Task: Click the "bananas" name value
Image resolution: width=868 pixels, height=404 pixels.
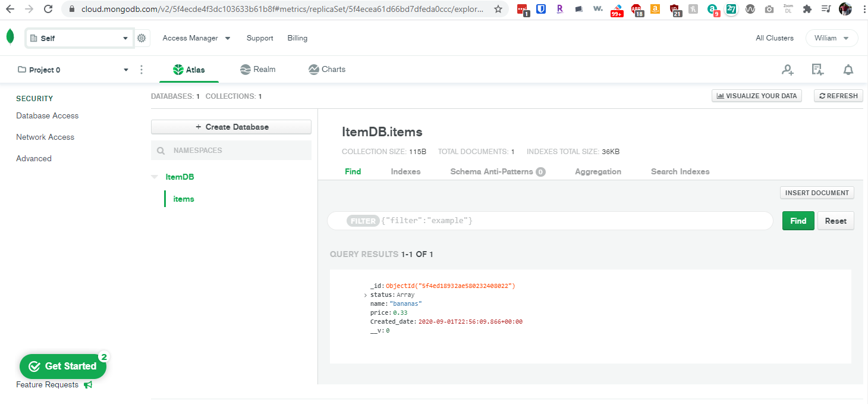Action: coord(405,304)
